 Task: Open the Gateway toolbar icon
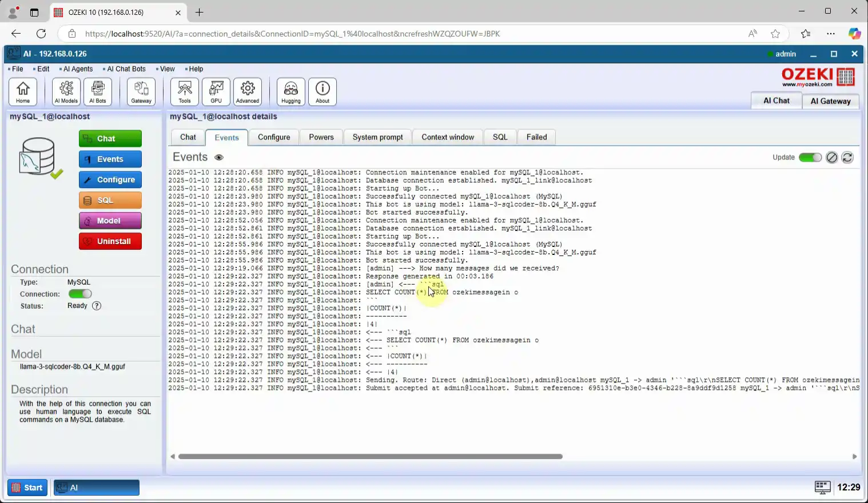coord(141,91)
